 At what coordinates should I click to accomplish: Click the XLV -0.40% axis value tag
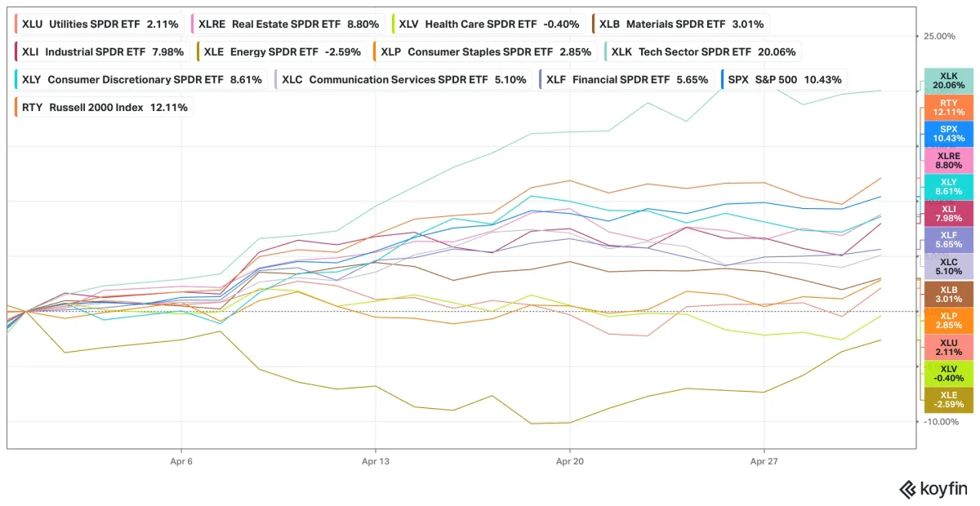[948, 373]
